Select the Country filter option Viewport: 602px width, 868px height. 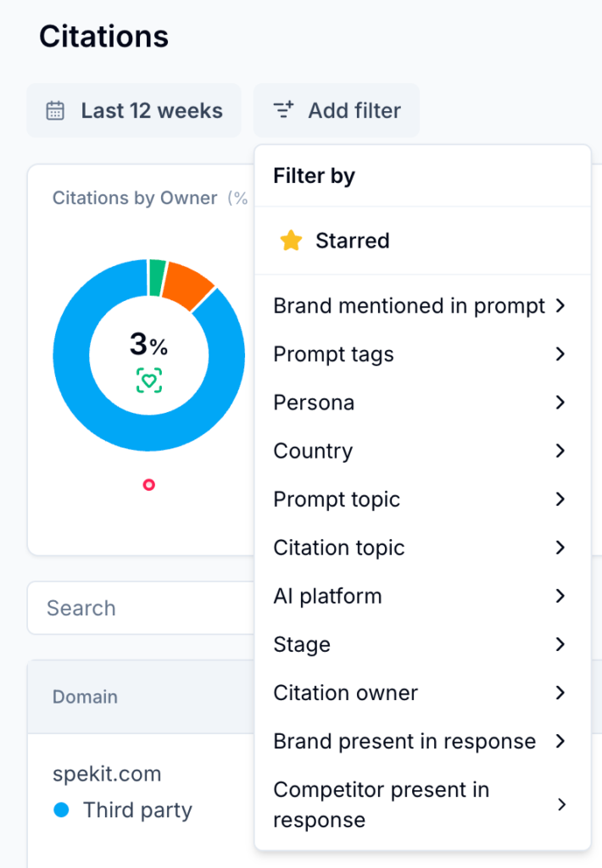313,451
